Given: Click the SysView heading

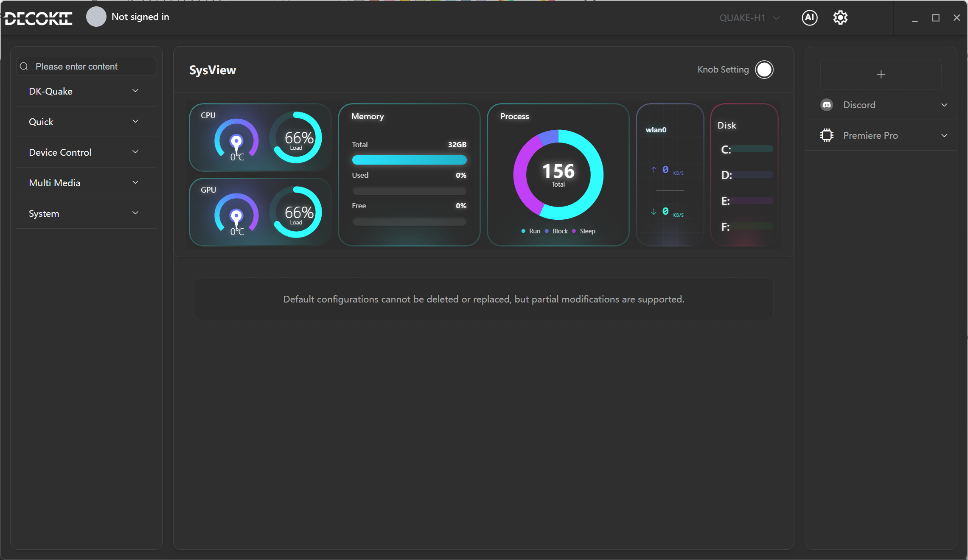Looking at the screenshot, I should click(212, 70).
